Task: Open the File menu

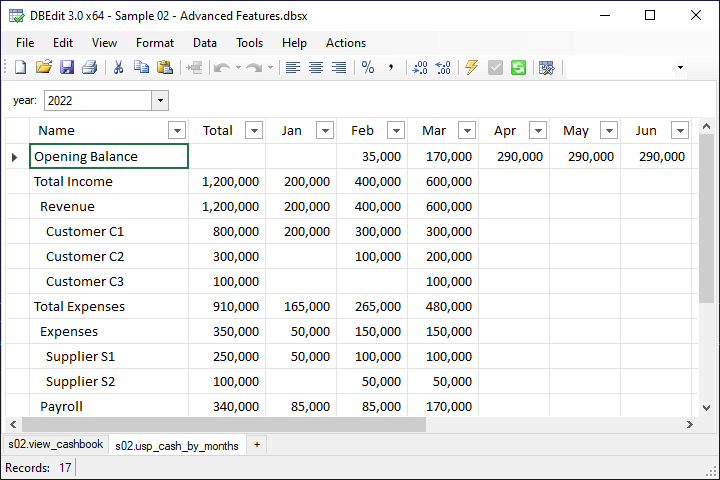Action: click(25, 43)
